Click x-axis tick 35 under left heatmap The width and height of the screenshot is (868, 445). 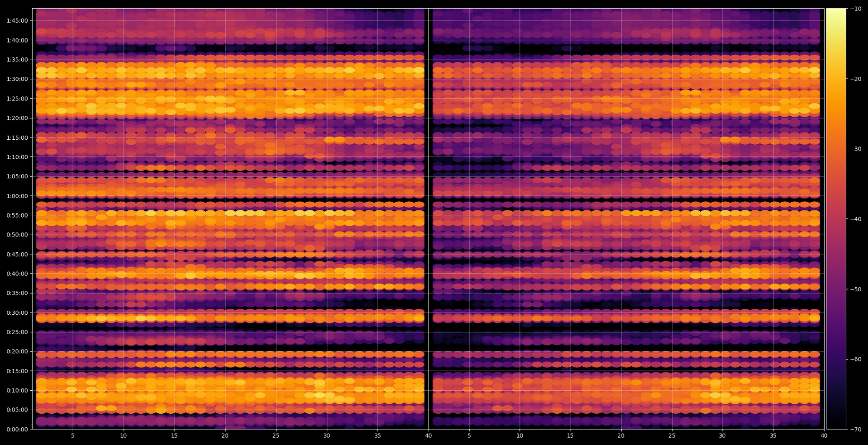(377, 436)
